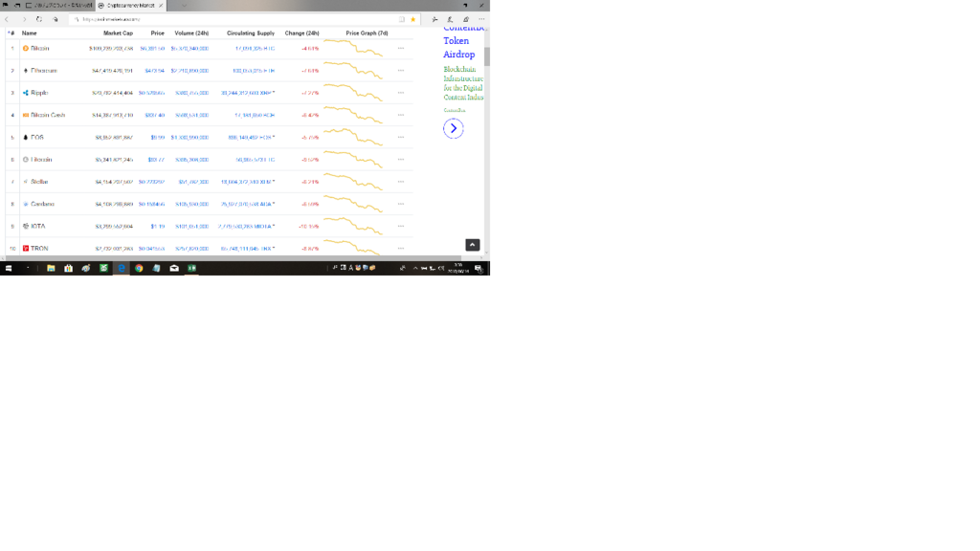Toggle the favorites star in address bar
This screenshot has width=980, height=551.
coord(413,19)
